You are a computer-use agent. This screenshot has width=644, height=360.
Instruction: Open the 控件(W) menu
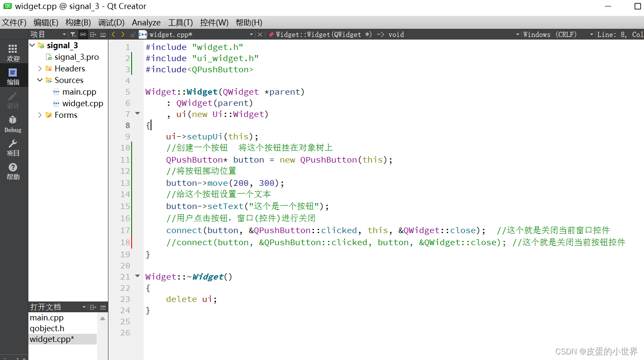[x=214, y=22]
